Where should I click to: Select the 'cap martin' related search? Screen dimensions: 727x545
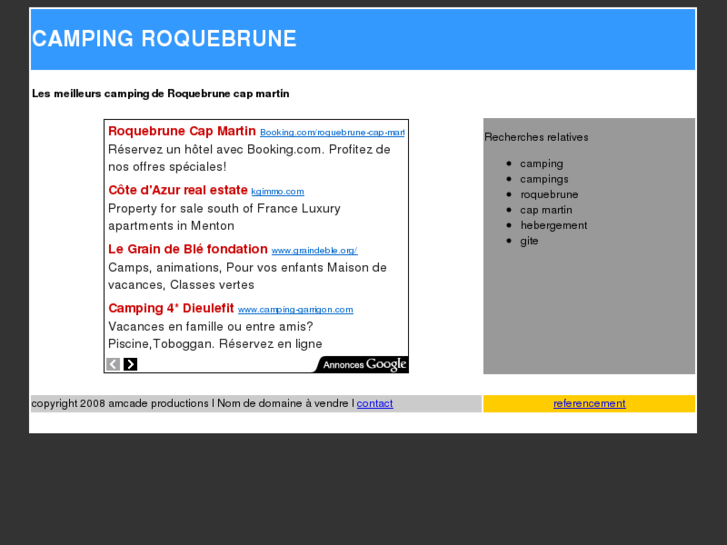(x=546, y=210)
